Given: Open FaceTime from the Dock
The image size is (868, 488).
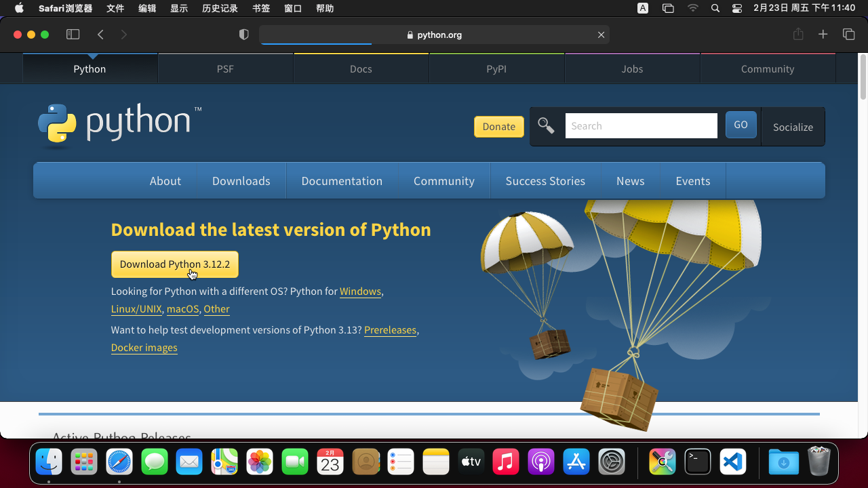Looking at the screenshot, I should 295,462.
